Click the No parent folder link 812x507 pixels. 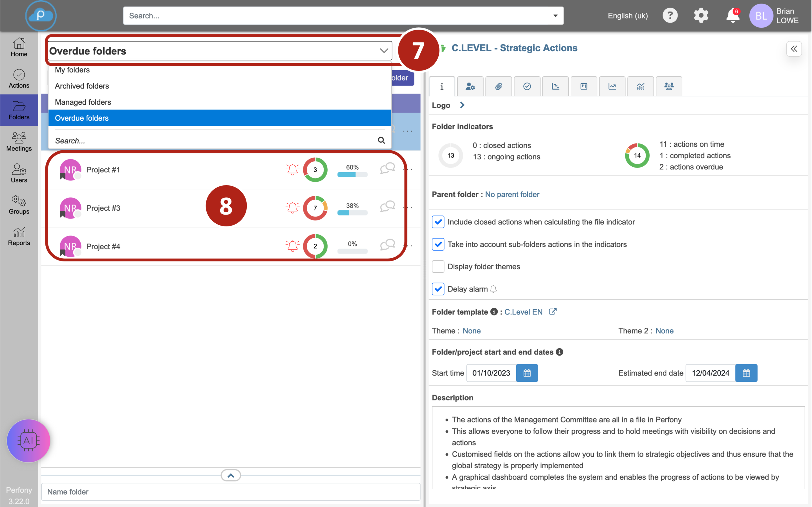(x=512, y=195)
